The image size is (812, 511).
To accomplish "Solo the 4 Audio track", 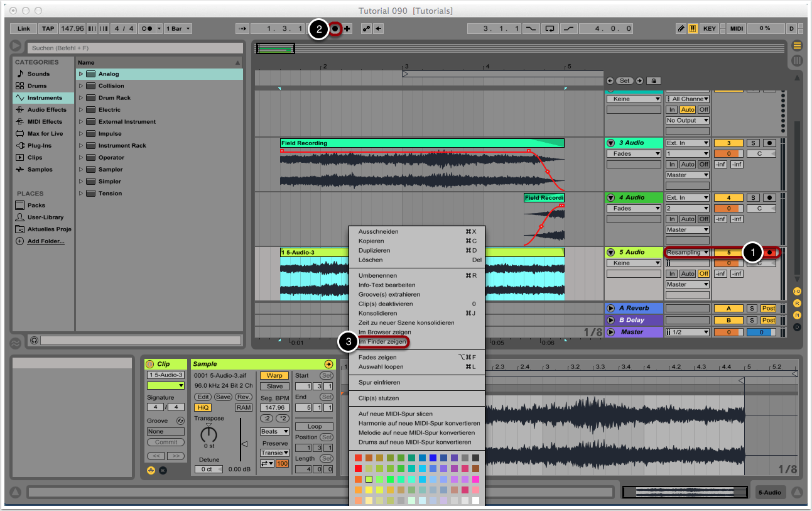I will [x=752, y=198].
